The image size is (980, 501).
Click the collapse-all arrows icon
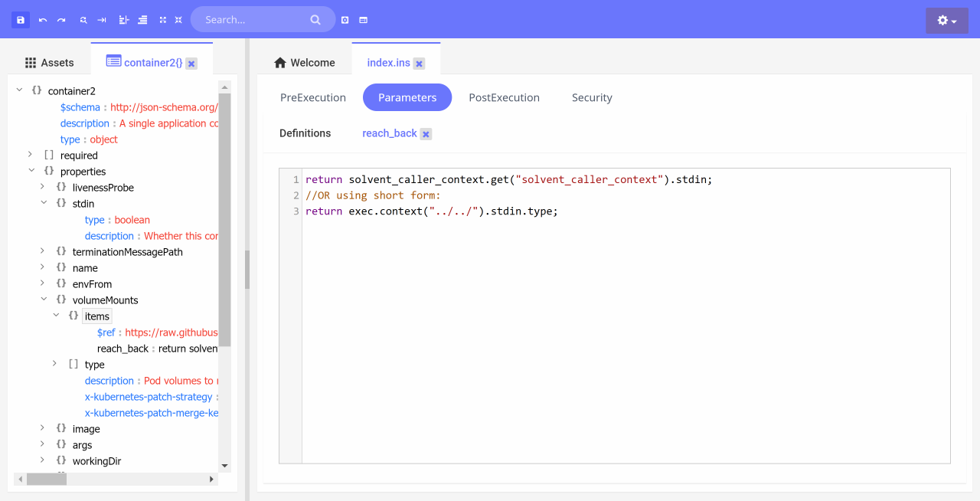click(x=178, y=20)
